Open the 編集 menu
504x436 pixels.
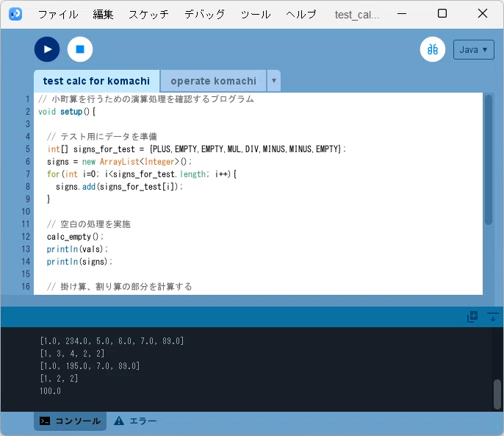pos(103,15)
